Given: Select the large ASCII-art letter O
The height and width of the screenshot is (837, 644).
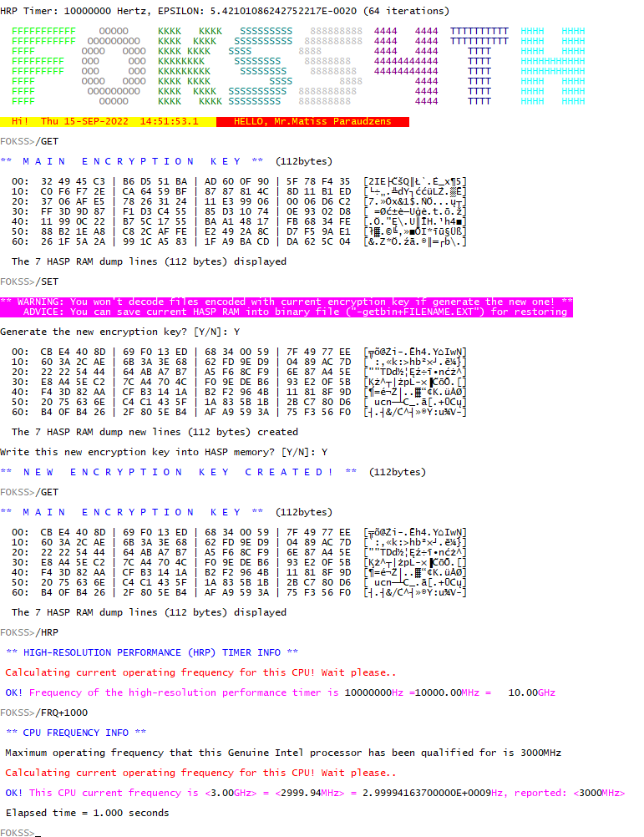Looking at the screenshot, I should (114, 66).
